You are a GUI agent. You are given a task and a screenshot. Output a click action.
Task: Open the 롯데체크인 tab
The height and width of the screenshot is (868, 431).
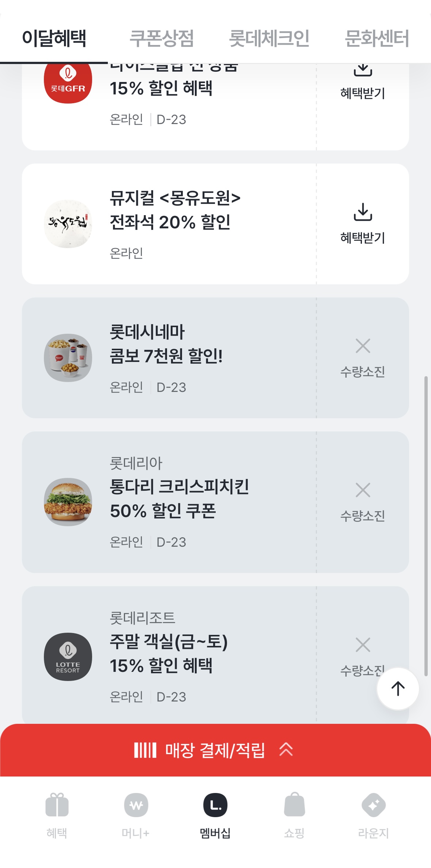tap(269, 38)
